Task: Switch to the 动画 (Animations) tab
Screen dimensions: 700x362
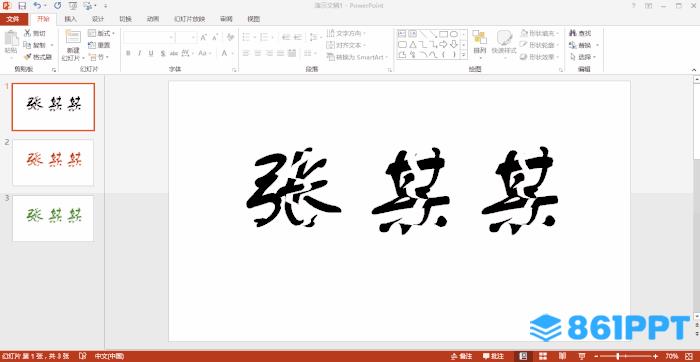Action: tap(153, 19)
